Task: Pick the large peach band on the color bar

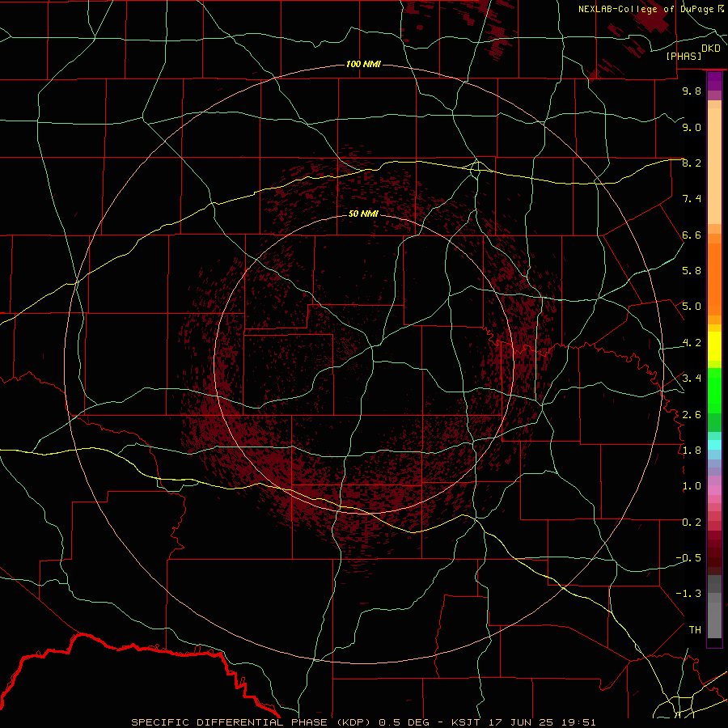Action: (x=714, y=166)
